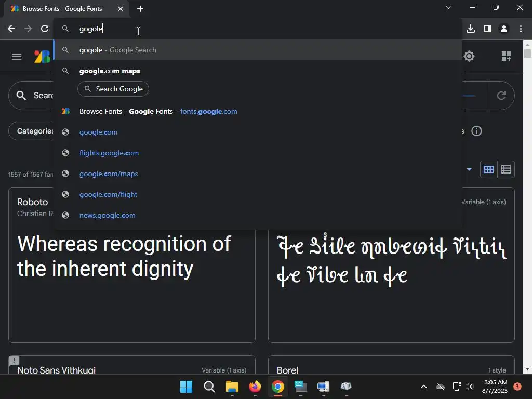Screen dimensions: 532x399
Task: Select the 'gogole - Google Search' suggestion
Action: coord(258,50)
